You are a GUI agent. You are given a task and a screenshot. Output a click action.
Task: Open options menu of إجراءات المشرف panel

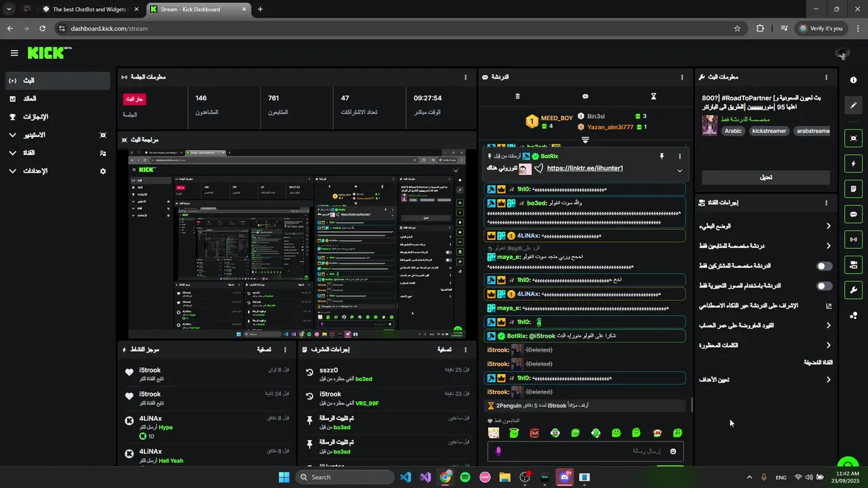(x=465, y=350)
